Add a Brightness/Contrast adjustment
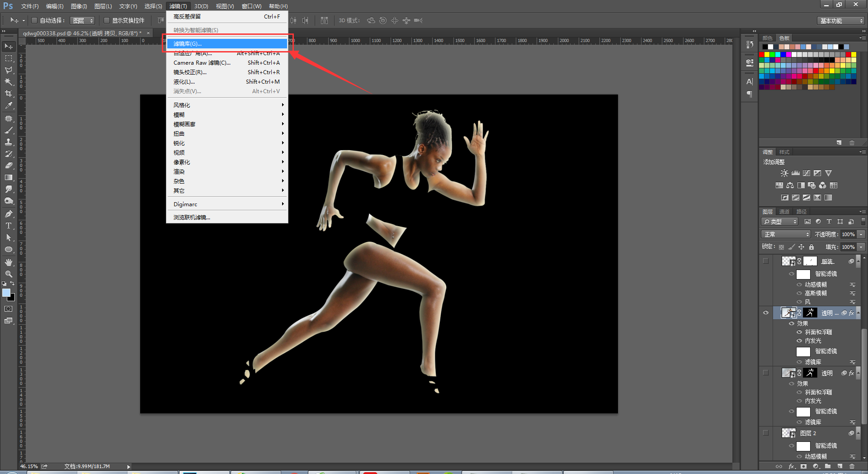This screenshot has width=868, height=474. (x=784, y=173)
